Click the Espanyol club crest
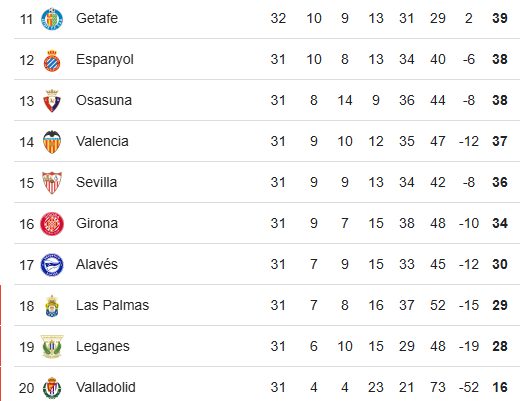This screenshot has height=401, width=520. [52, 60]
